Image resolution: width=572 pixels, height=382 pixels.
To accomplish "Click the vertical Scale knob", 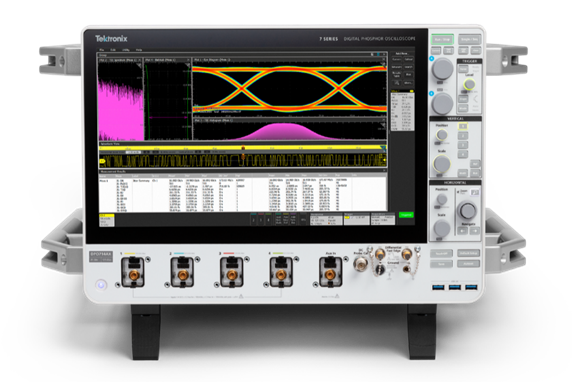I will coord(442,163).
